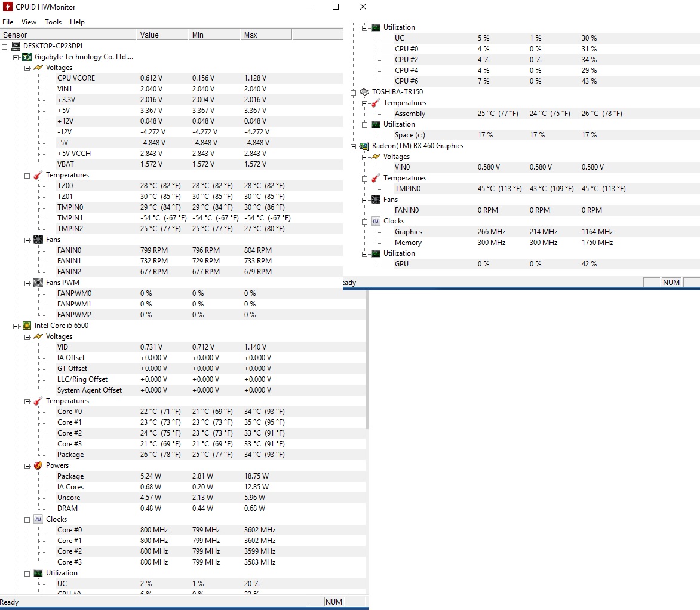Collapse the Gigabyte Technology node
Screen dimensions: 700x610
pyautogui.click(x=16, y=57)
